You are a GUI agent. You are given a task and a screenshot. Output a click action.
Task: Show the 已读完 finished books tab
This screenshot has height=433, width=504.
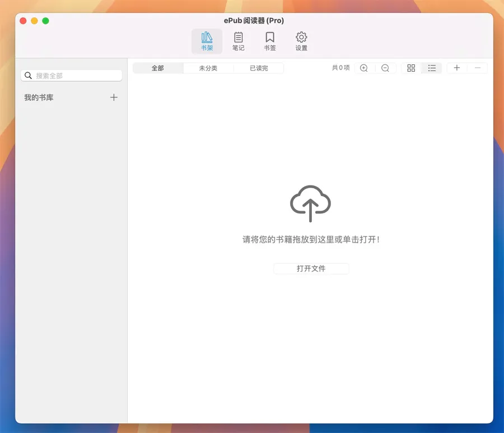[x=259, y=68]
